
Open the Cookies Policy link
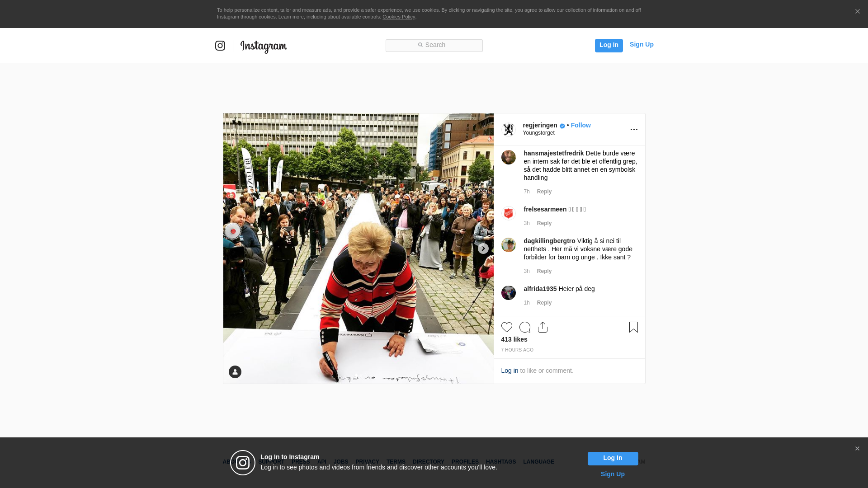(x=398, y=17)
